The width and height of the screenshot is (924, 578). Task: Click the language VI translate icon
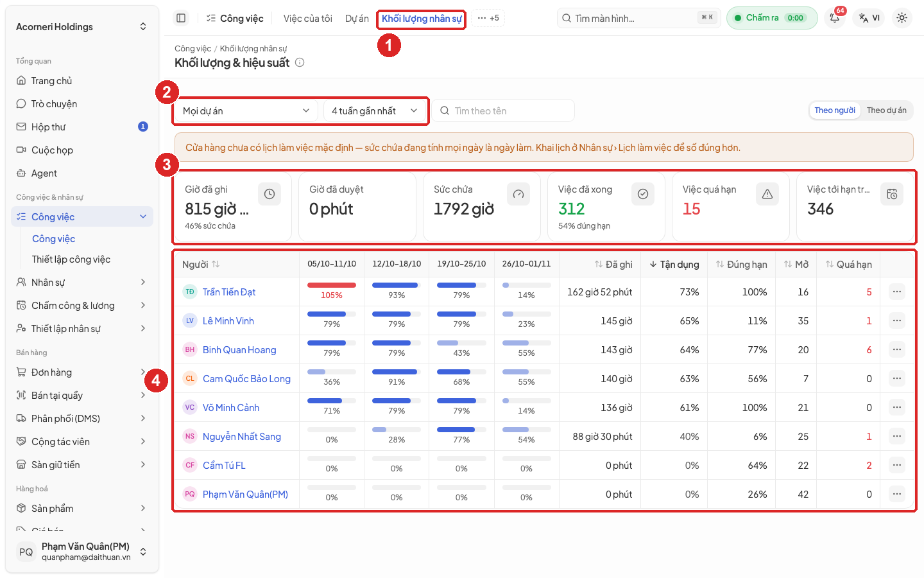[x=869, y=18]
